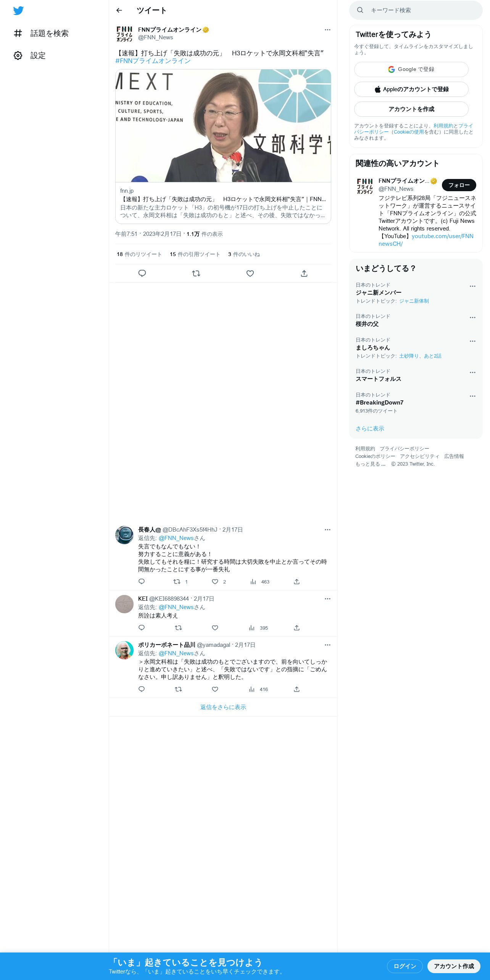Like the reply from KEI
The height and width of the screenshot is (980, 490).
[215, 628]
